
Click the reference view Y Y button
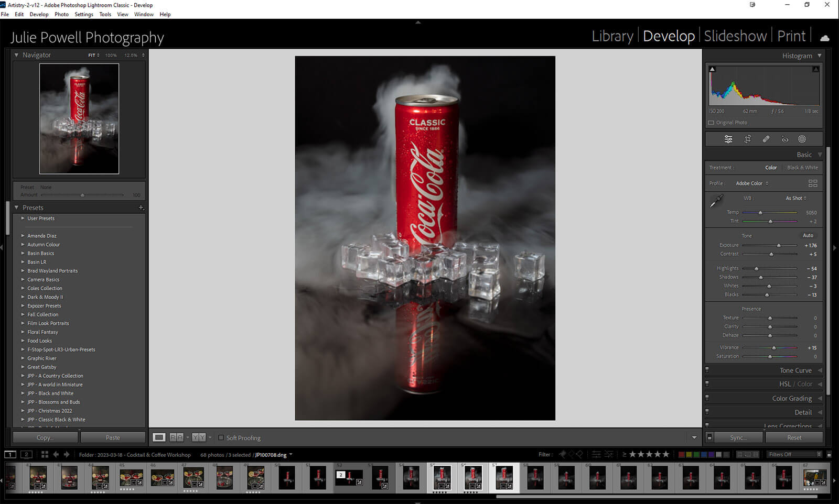click(199, 437)
